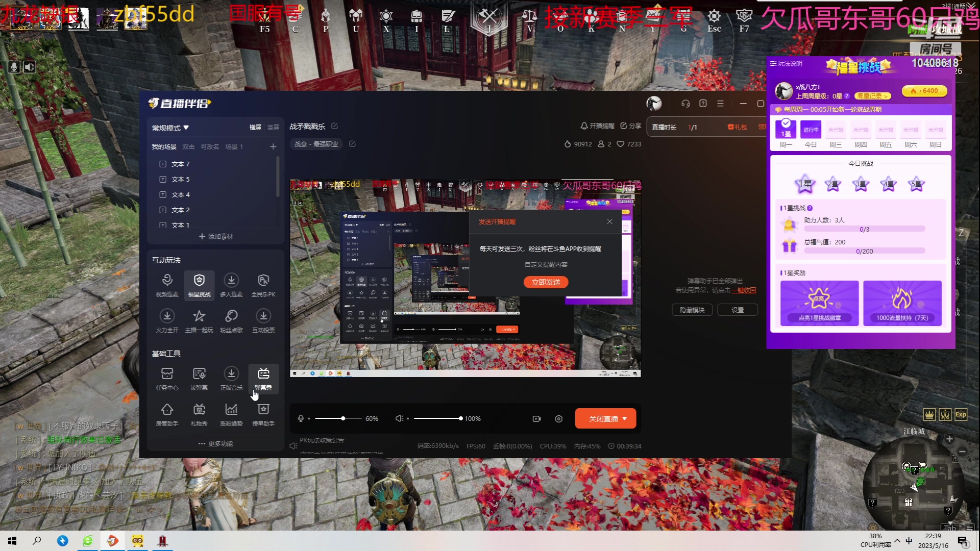
Task: Expand 更多功能 more functions
Action: point(215,443)
